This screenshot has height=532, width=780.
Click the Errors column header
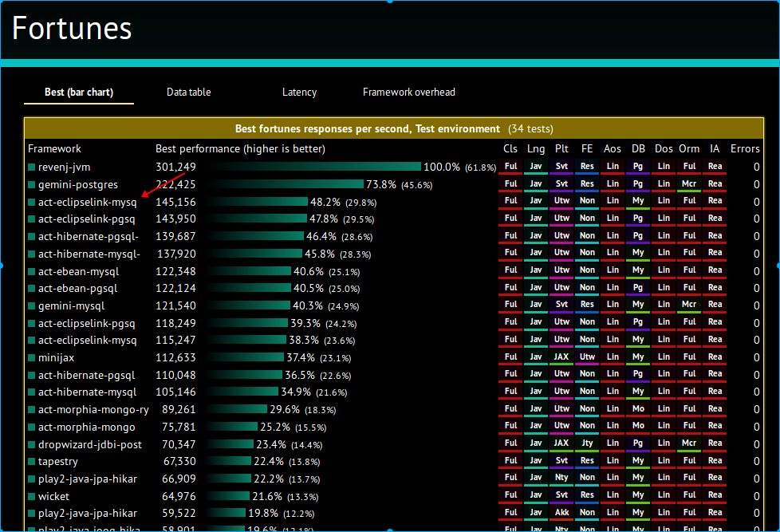[745, 149]
